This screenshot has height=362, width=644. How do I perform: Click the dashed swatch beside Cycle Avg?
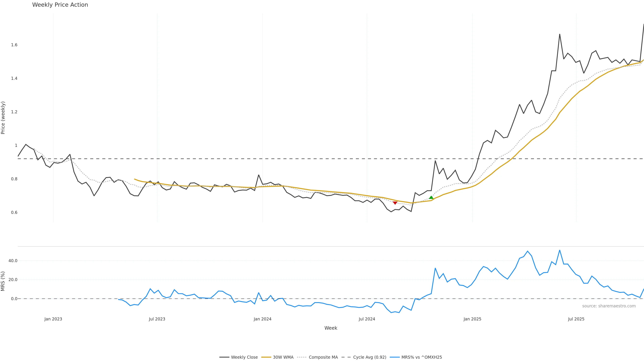click(346, 357)
